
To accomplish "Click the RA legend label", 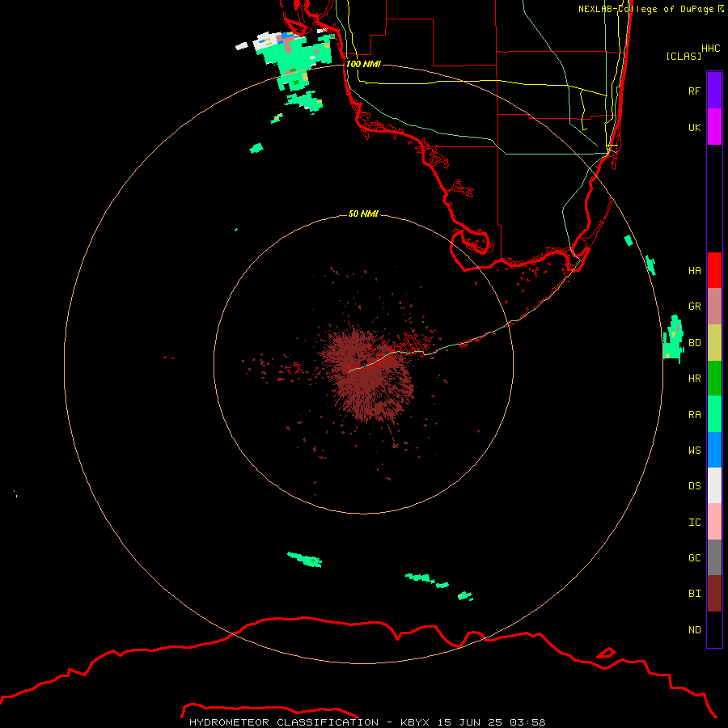I will click(x=694, y=415).
